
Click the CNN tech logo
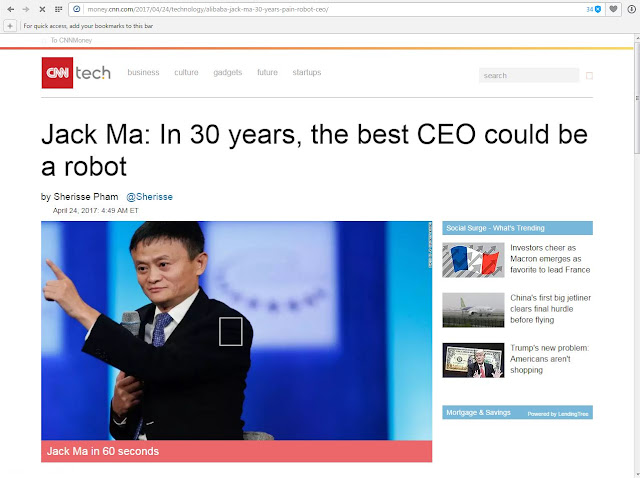coord(76,73)
